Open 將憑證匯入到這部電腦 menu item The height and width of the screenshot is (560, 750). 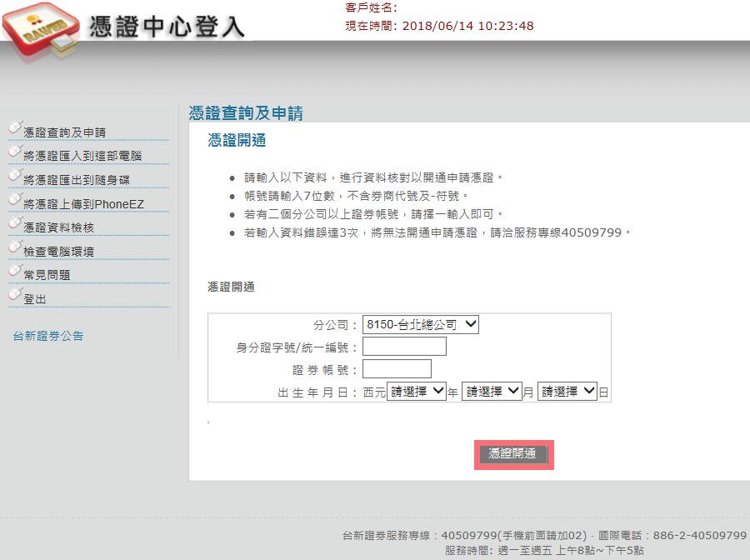[x=82, y=156]
